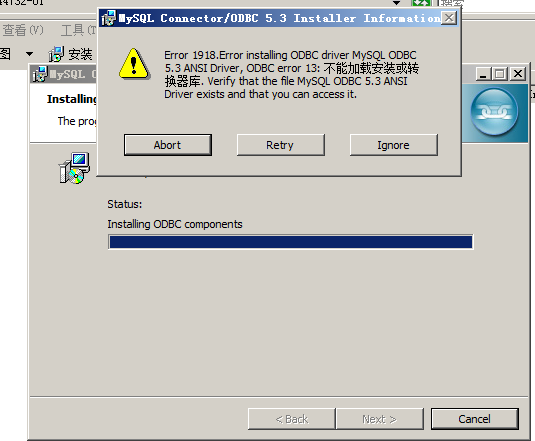Image resolution: width=535 pixels, height=441 pixels.
Task: Click the yellow warning triangle icon
Action: (134, 64)
